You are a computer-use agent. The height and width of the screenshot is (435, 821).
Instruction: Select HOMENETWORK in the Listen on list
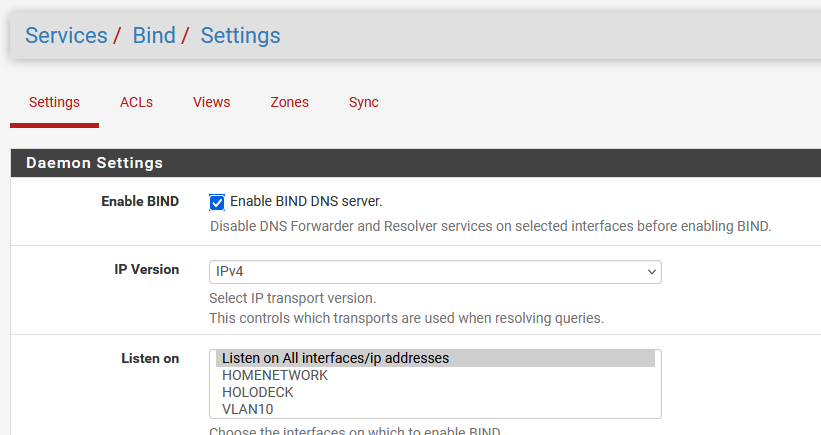pos(275,375)
